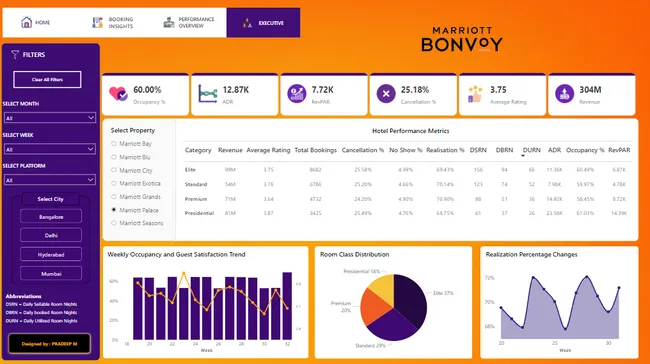Sort by Realisation % column
The image size is (650, 364).
[x=445, y=150]
